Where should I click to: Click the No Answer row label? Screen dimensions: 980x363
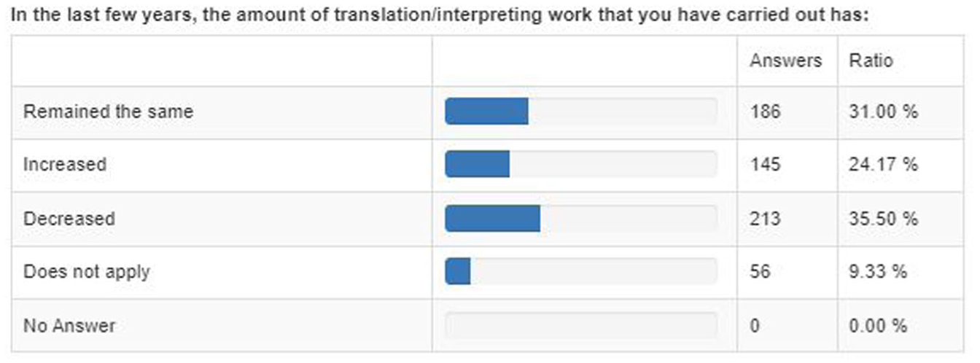click(x=69, y=325)
